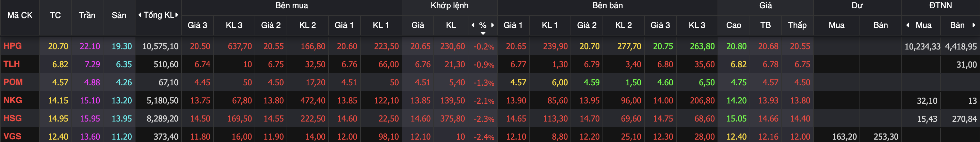980x142 pixels.
Task: Toggle the sort triangle under % header
Action: coord(483,33)
